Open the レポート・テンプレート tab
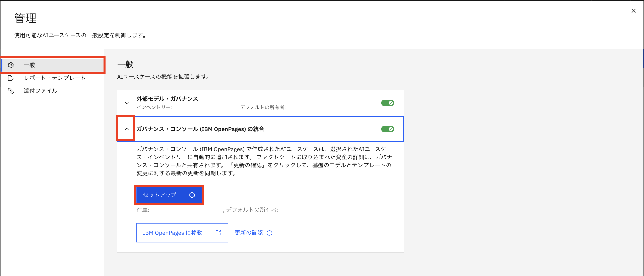Image resolution: width=644 pixels, height=276 pixels. 55,78
